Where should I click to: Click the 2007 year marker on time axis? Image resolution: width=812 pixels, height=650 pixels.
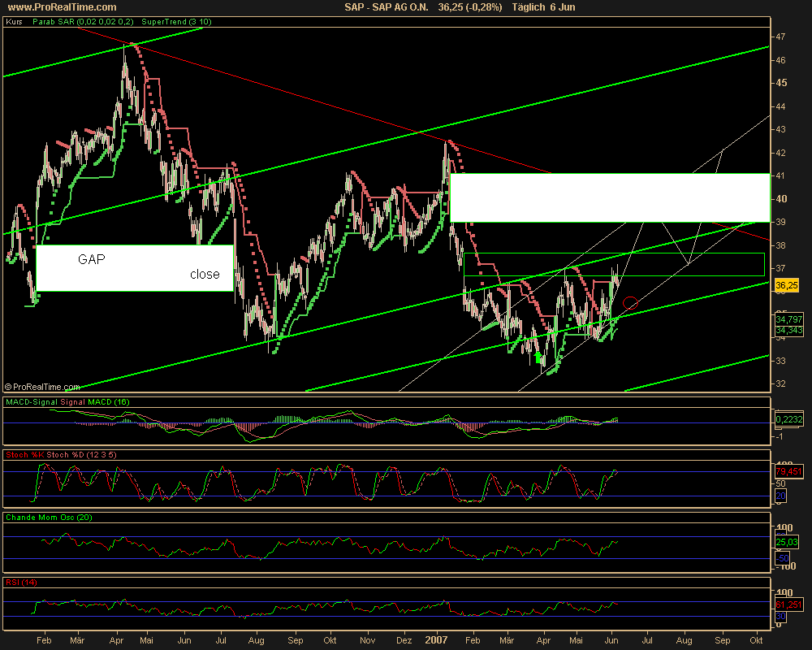click(x=435, y=640)
